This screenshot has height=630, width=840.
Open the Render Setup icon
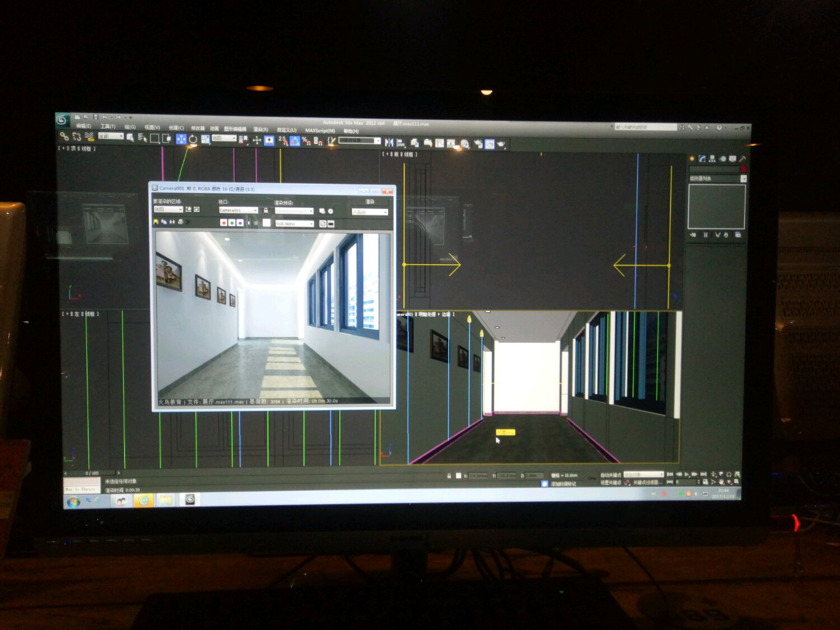click(x=478, y=144)
